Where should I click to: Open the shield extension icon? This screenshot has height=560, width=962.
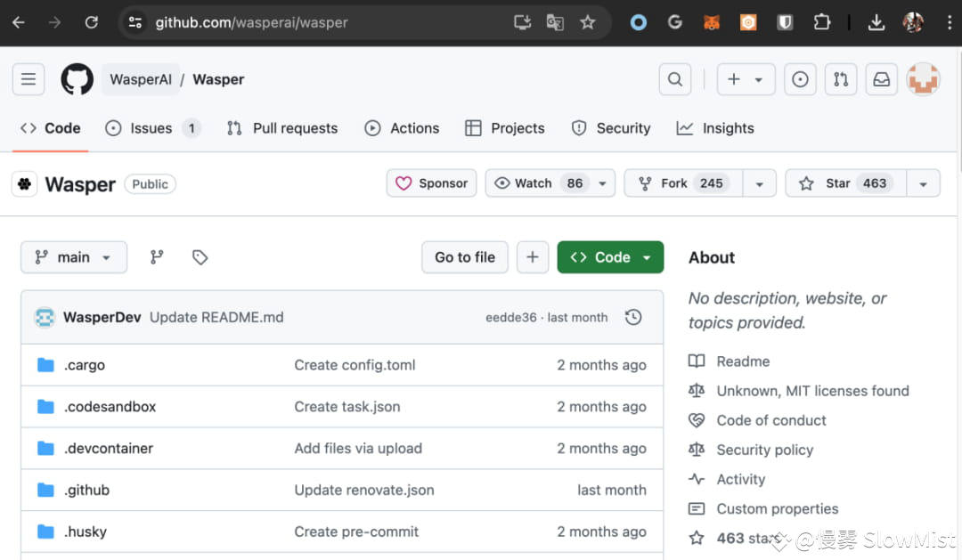tap(785, 22)
